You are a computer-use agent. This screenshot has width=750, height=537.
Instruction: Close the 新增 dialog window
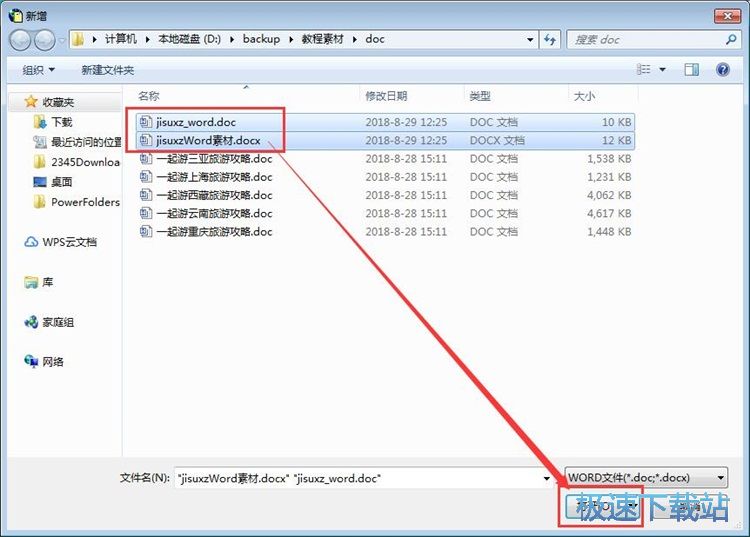pos(728,16)
